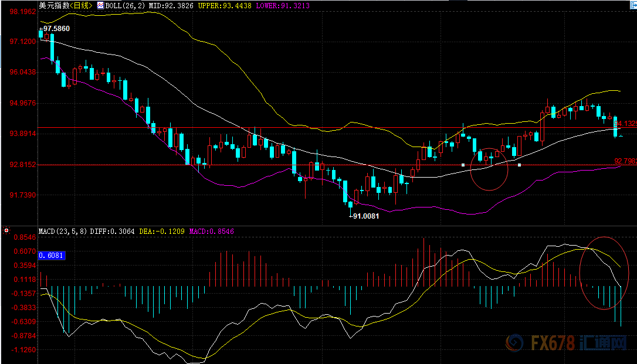637x364 pixels.
Task: Click the 97.5860 high price marker
Action: tap(55, 28)
